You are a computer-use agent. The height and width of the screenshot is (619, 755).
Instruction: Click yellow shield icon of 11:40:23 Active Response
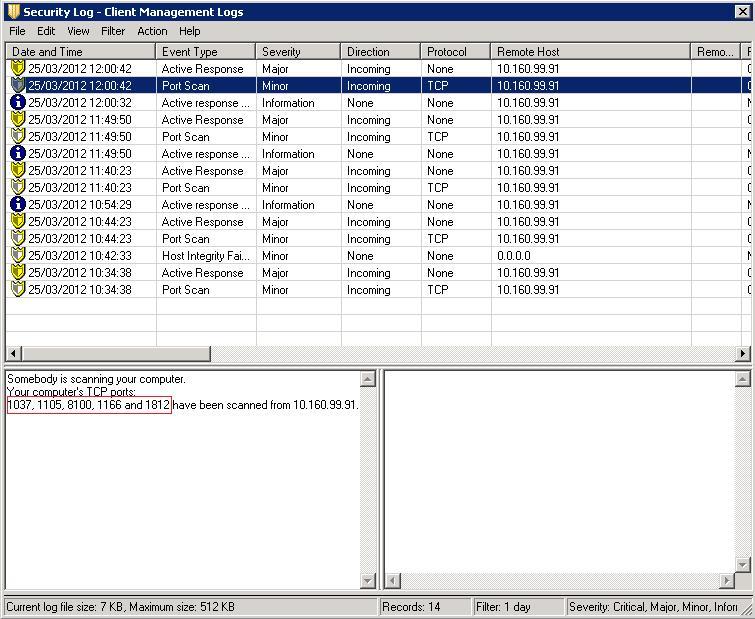click(18, 170)
